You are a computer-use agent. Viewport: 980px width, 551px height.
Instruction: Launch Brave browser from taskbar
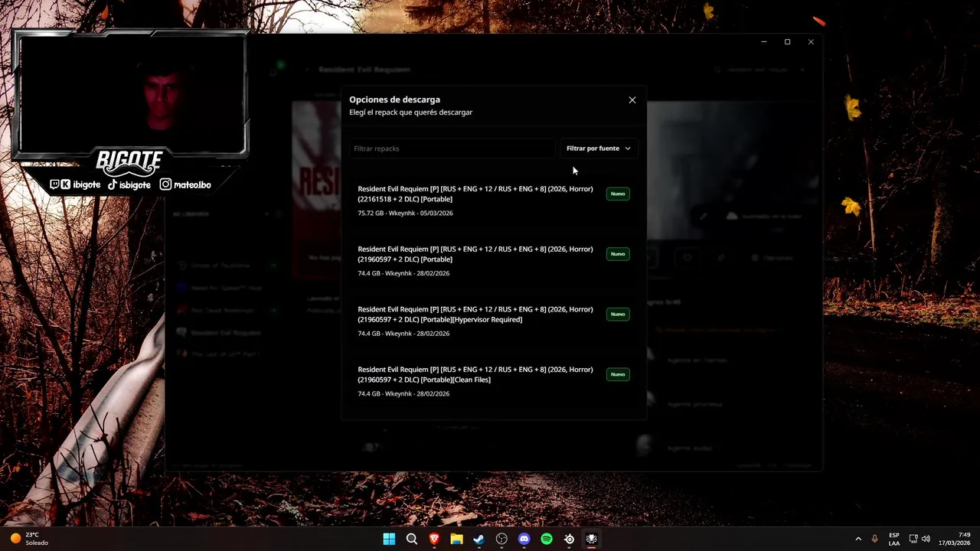[434, 539]
